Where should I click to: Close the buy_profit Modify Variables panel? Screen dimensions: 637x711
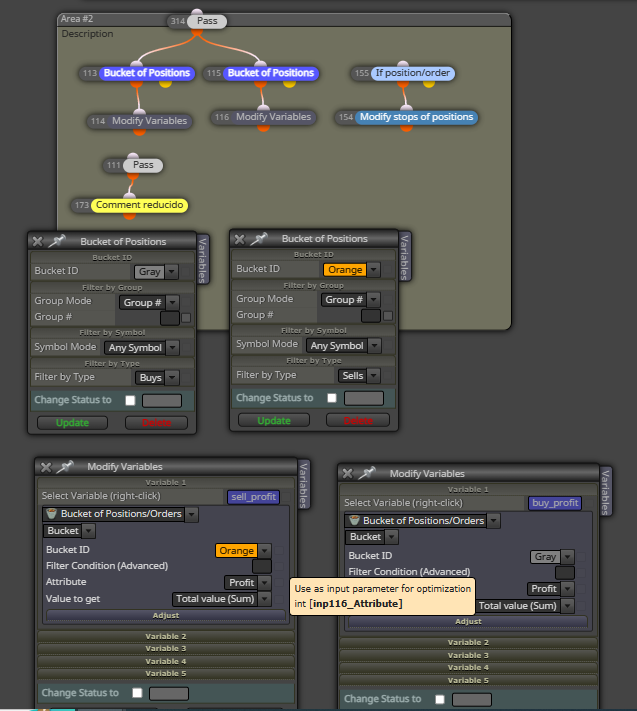348,473
